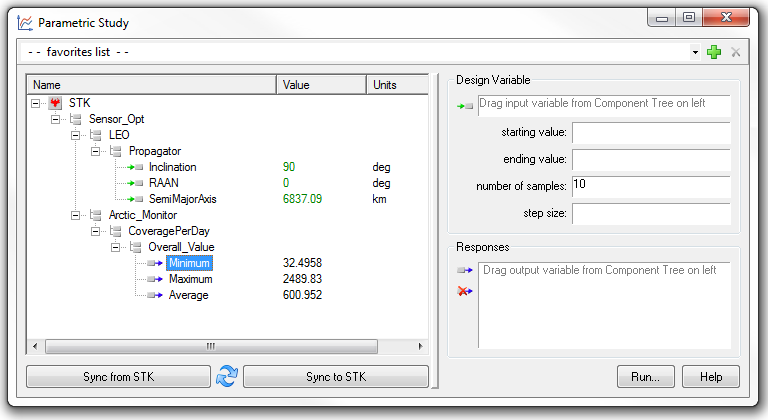Click the starting value input field
Image resolution: width=768 pixels, height=420 pixels.
click(651, 133)
